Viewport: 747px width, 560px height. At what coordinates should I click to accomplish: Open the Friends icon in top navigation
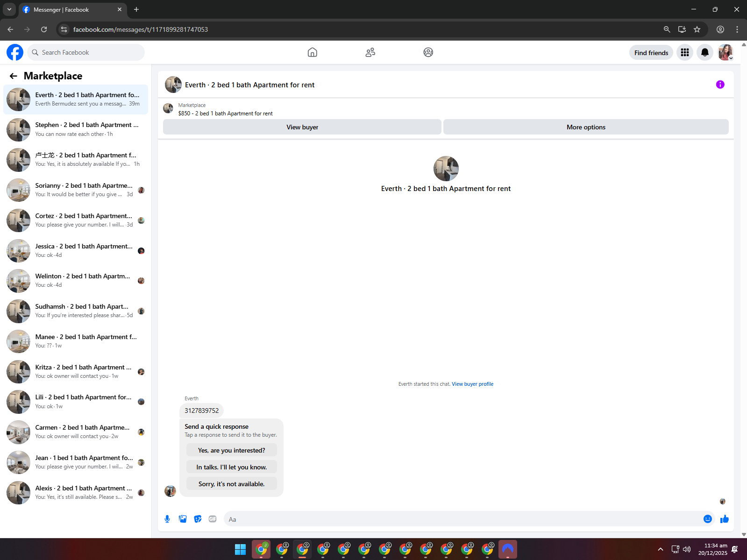click(x=370, y=52)
